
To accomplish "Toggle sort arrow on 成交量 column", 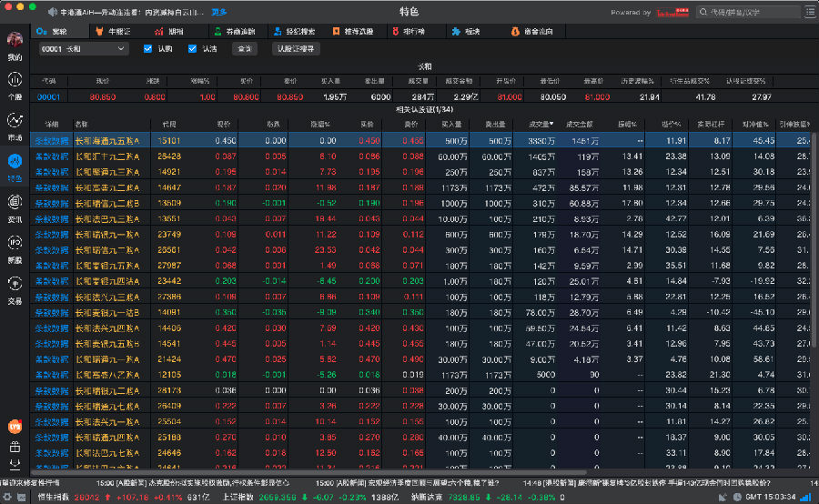I will 551,124.
